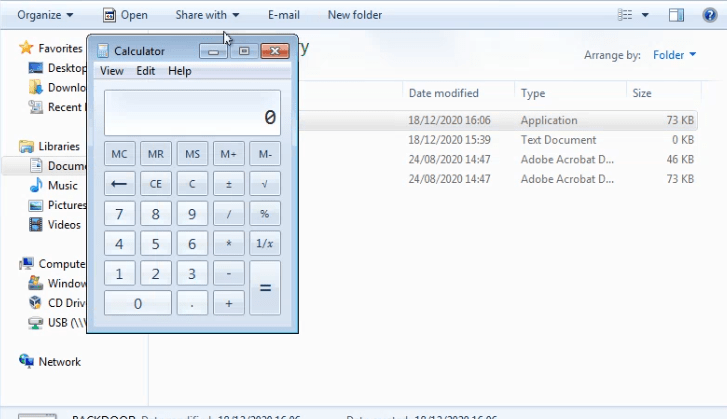The width and height of the screenshot is (727, 419).
Task: Open the calculator Edit menu
Action: [x=146, y=71]
